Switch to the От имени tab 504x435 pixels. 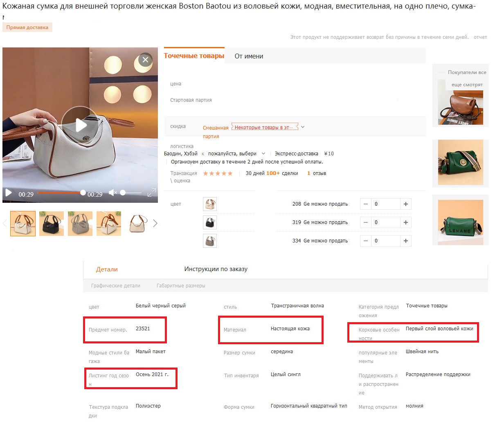point(249,56)
